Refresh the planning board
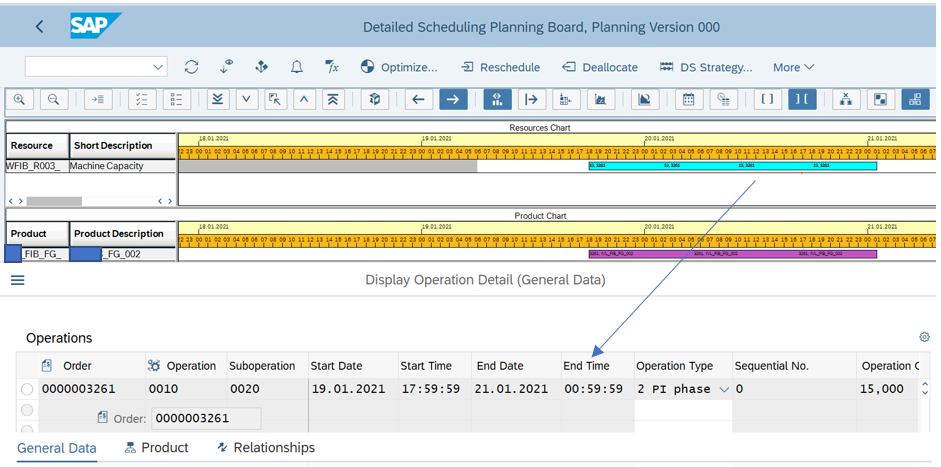Screen dimensions: 941x467 point(191,67)
